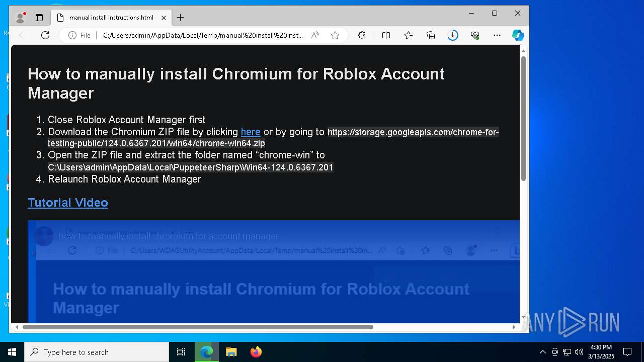Open the Windows Start menu

click(x=12, y=352)
